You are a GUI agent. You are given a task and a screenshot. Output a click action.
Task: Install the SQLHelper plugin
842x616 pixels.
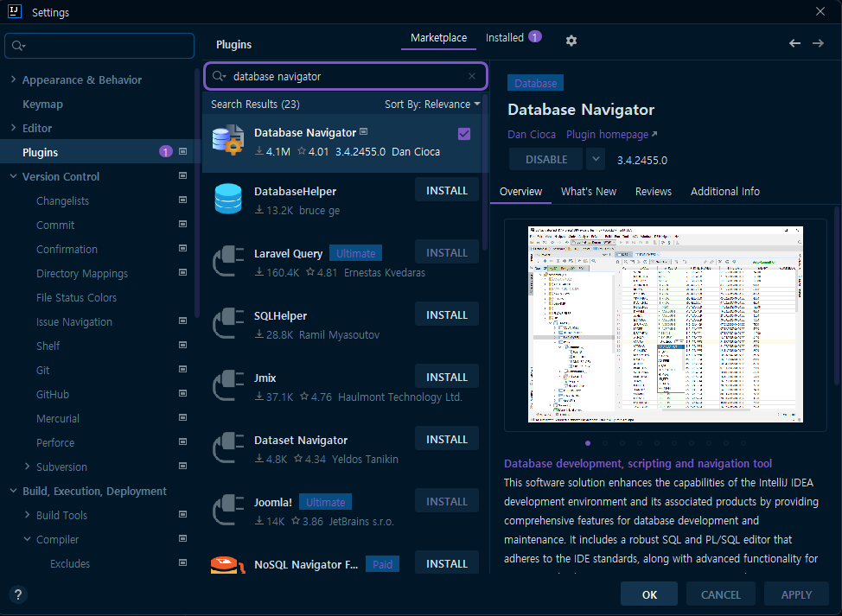(447, 315)
